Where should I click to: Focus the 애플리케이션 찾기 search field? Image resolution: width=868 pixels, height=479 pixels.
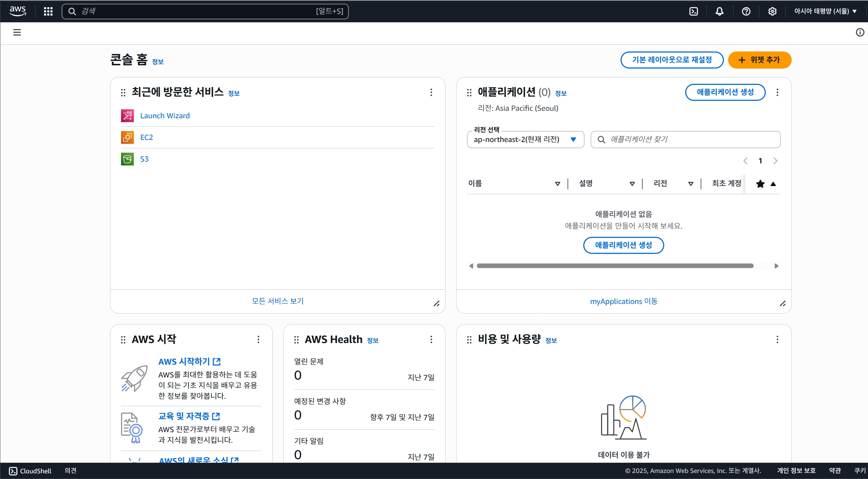coord(686,140)
